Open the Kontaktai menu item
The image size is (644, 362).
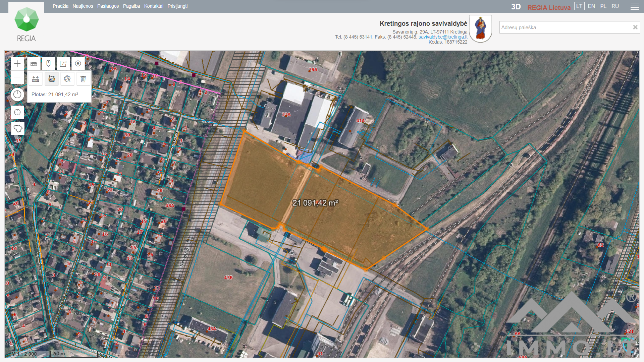pos(154,6)
